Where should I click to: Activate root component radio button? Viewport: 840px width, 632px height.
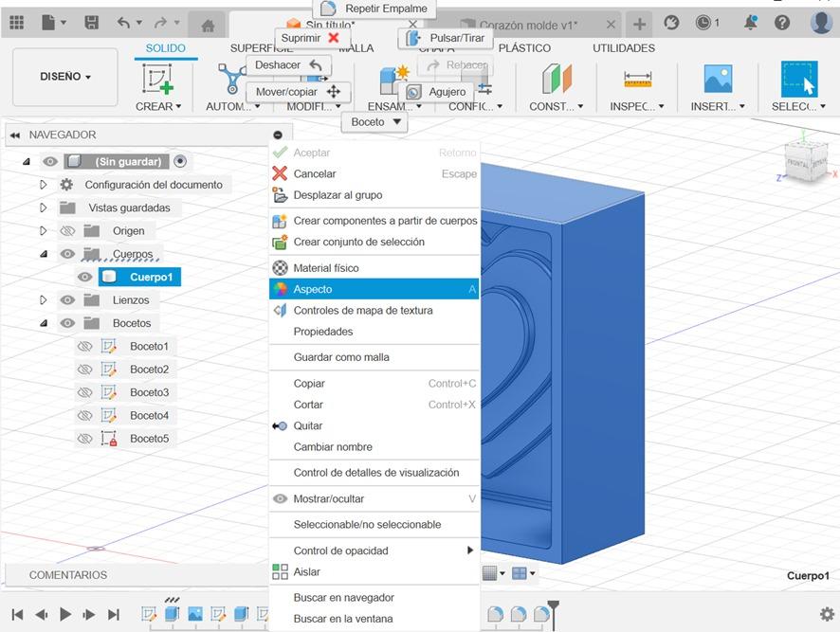[180, 161]
